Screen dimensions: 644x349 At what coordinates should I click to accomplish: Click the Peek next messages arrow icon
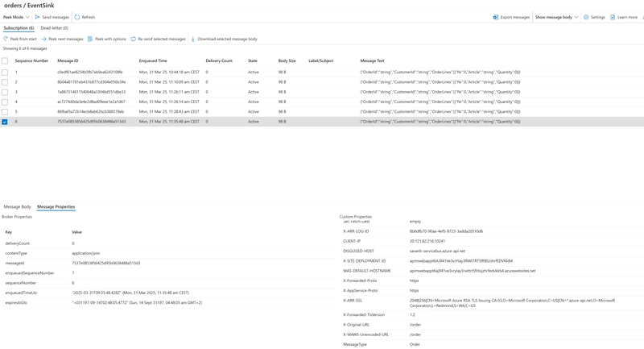[x=43, y=39]
